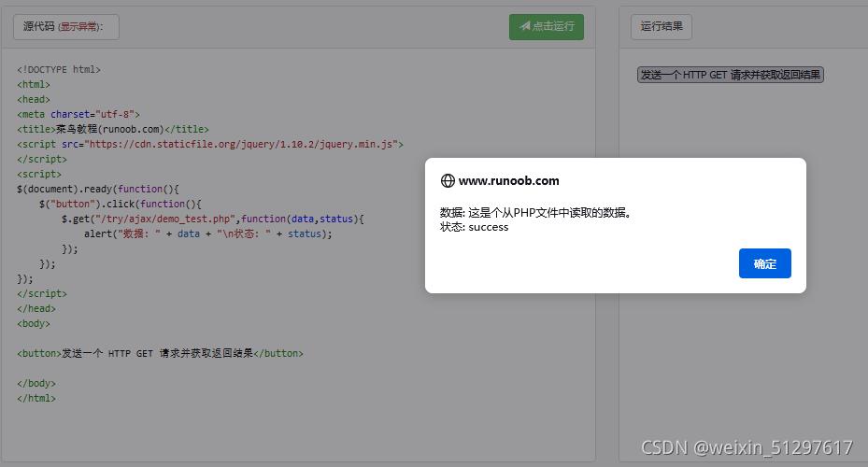Click the opening <head> tag line
Screen dimensions: 868x467
[x=34, y=99]
